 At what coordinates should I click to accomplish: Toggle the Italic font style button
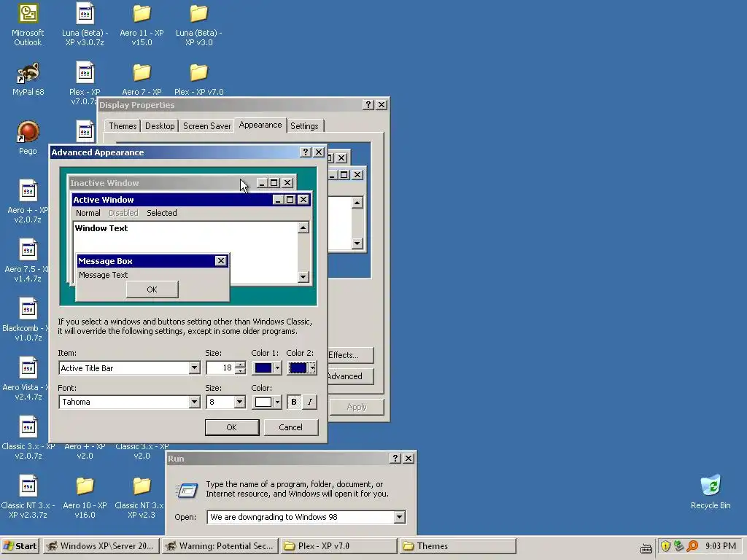309,402
